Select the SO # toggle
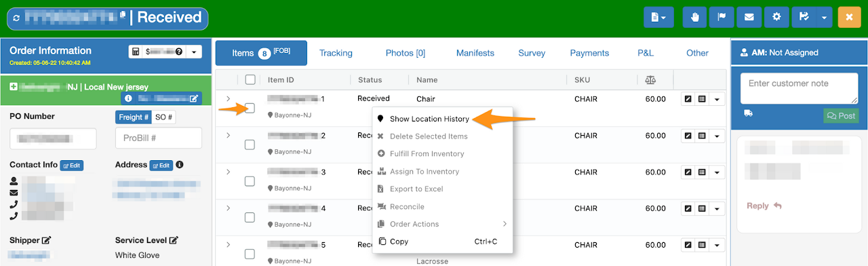This screenshot has width=868, height=266. 163,117
